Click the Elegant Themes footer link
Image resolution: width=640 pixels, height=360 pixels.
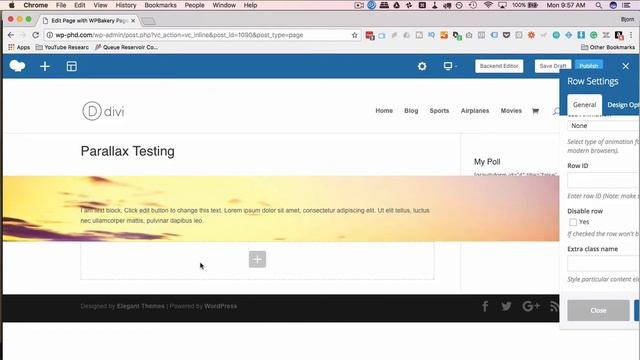click(140, 306)
